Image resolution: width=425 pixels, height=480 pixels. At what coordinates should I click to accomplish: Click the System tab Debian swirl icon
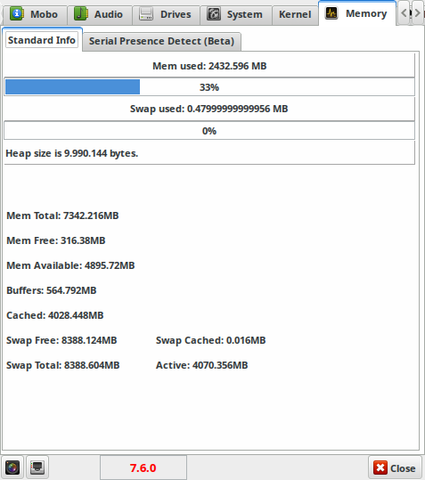click(x=214, y=14)
